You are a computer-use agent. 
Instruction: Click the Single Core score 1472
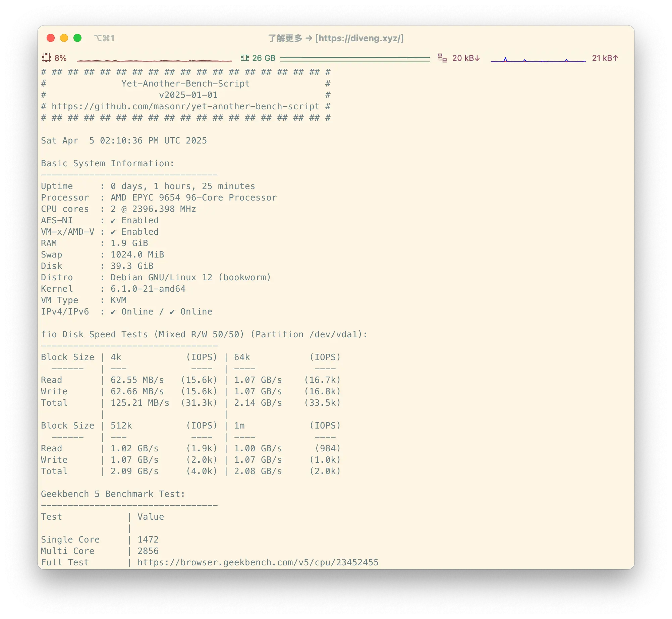(148, 540)
